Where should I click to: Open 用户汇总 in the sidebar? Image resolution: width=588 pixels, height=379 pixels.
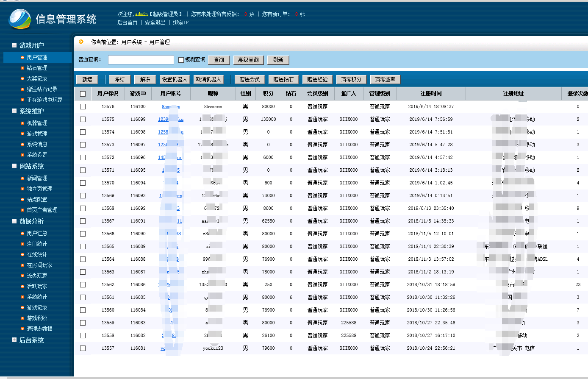pyautogui.click(x=37, y=233)
